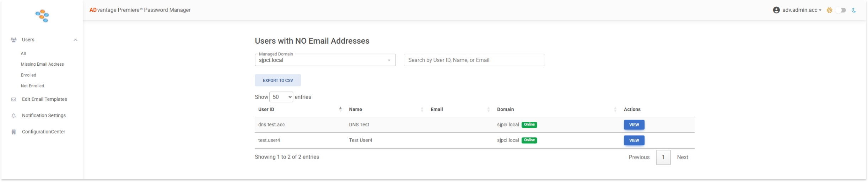Go to Previous page
868x182 pixels.
639,157
